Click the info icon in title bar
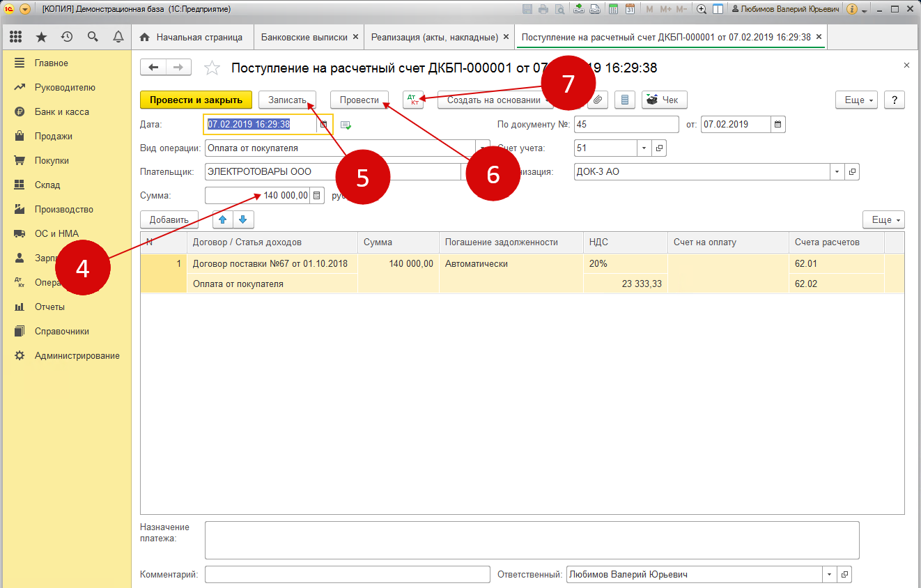 tap(851, 10)
